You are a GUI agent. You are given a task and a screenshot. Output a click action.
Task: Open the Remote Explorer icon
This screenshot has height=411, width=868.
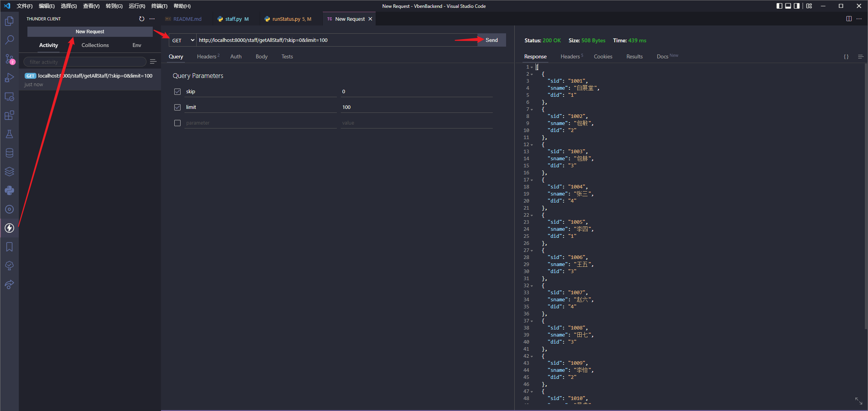pos(9,96)
